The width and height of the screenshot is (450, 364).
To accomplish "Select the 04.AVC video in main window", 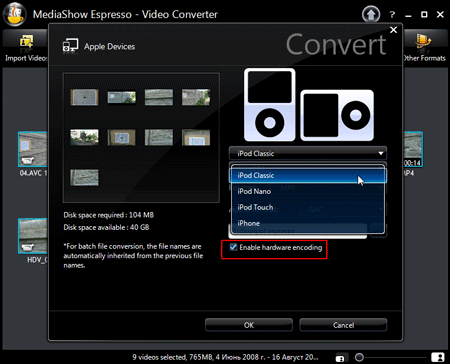I will pos(33,149).
